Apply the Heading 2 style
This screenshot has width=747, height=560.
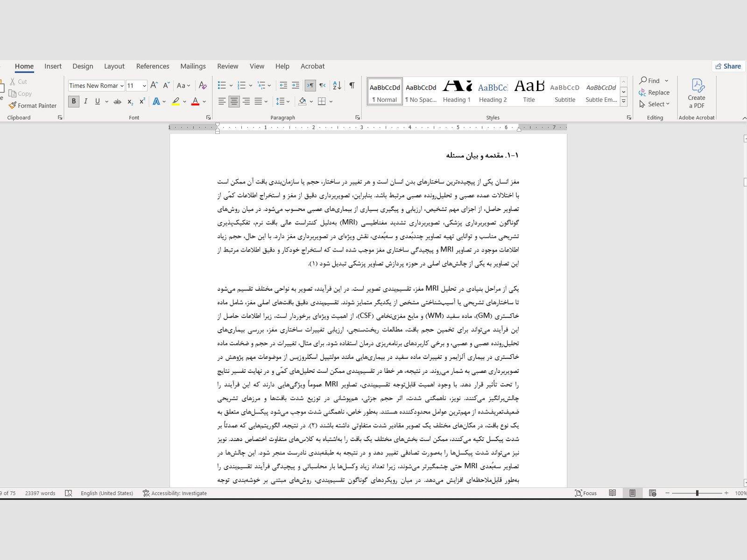493,91
